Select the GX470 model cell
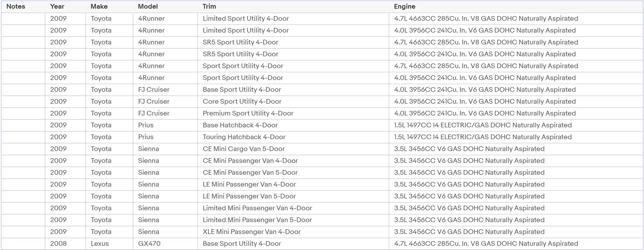This screenshot has height=250, width=644. pos(165,244)
